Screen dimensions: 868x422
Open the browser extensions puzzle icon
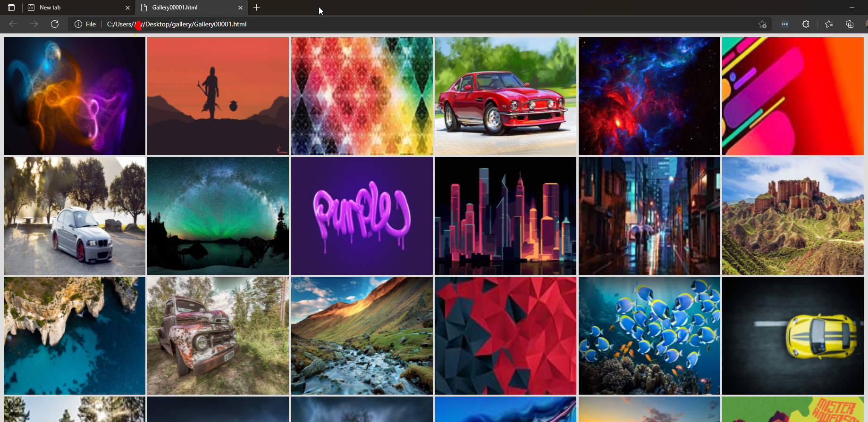point(806,24)
